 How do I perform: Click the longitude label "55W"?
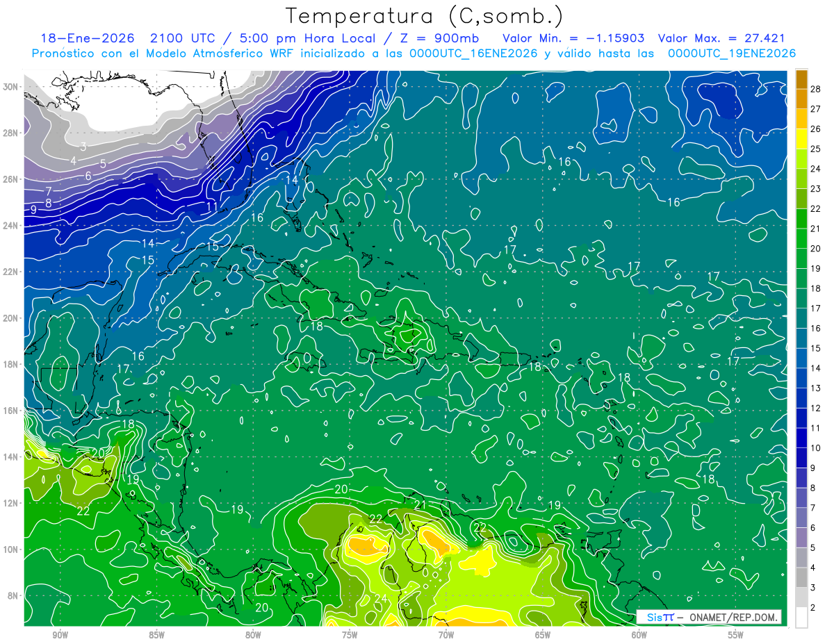[736, 636]
